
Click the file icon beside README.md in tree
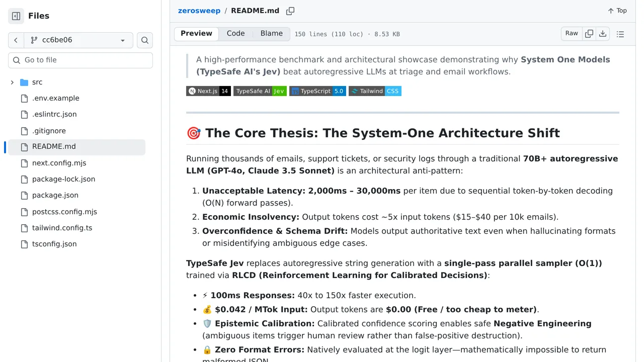click(x=24, y=147)
